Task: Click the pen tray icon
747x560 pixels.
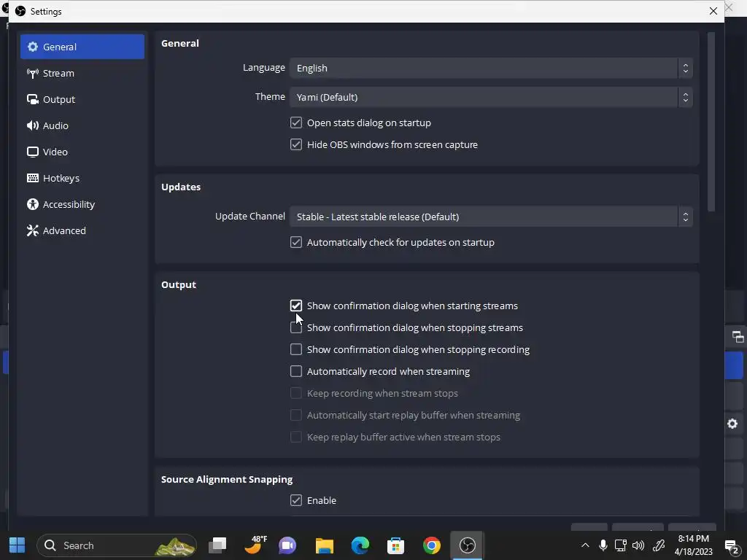Action: point(659,545)
